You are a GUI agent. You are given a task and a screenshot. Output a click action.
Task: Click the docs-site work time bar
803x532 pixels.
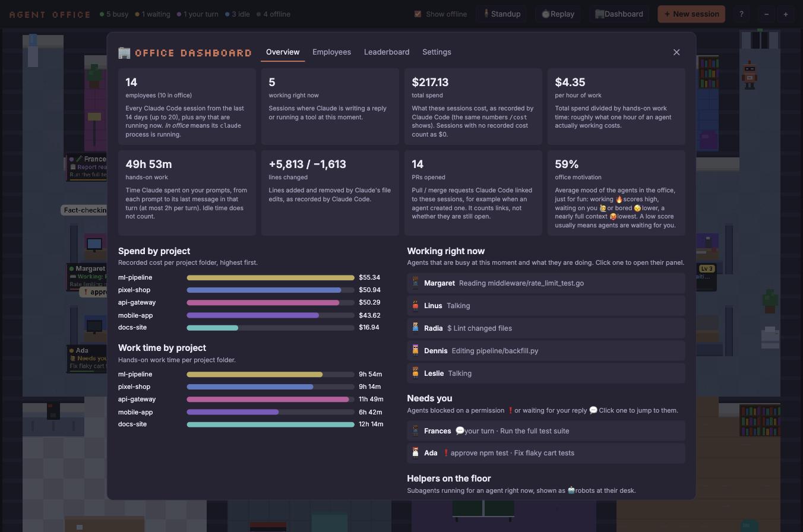pyautogui.click(x=270, y=425)
